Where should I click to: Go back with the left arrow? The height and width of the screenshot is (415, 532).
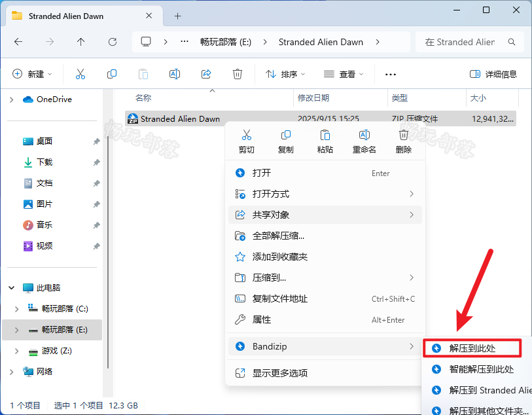(x=18, y=42)
